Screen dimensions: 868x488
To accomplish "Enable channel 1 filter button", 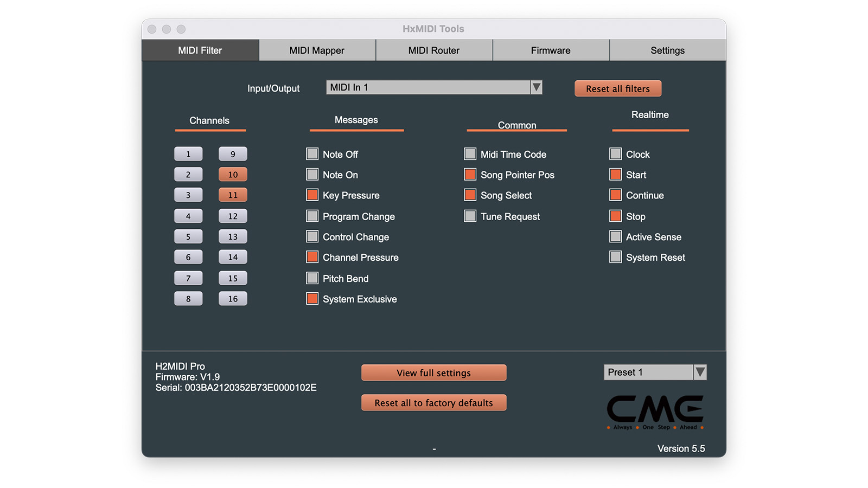I will [188, 154].
